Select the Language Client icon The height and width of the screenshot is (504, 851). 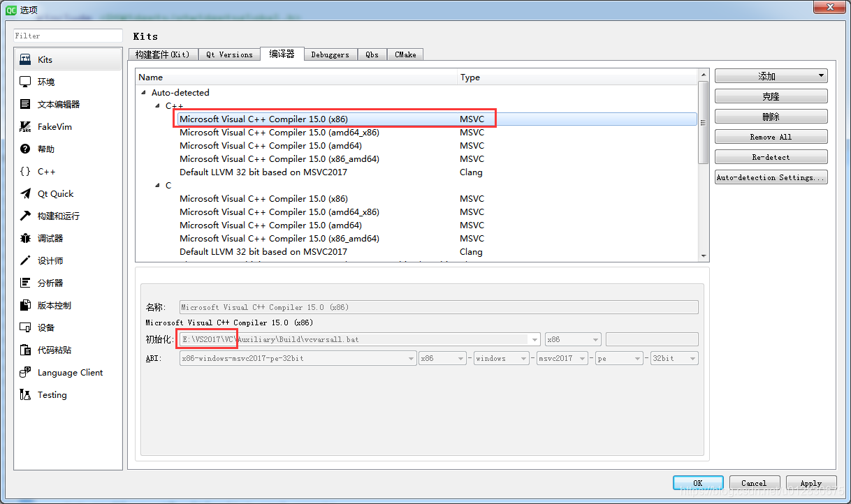pyautogui.click(x=25, y=372)
